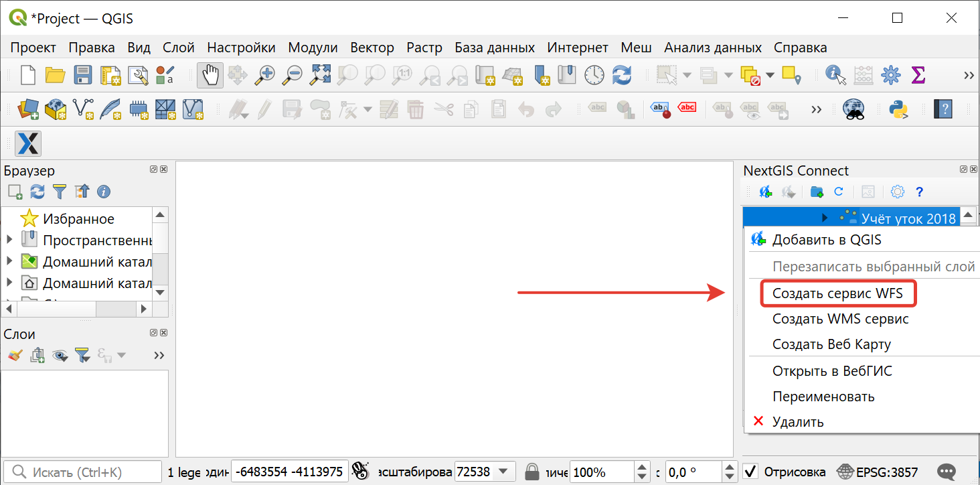Show more Layers panel tools via chevrons
The image size is (980, 485).
[x=159, y=355]
